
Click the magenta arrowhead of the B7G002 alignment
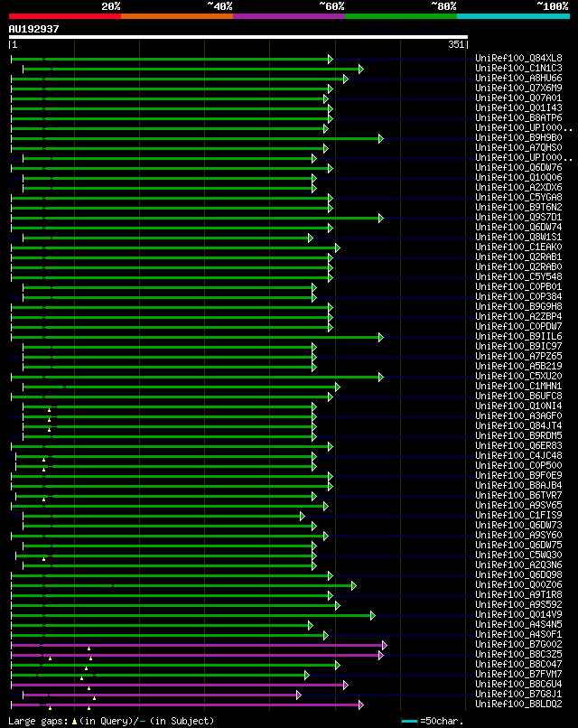(x=384, y=646)
